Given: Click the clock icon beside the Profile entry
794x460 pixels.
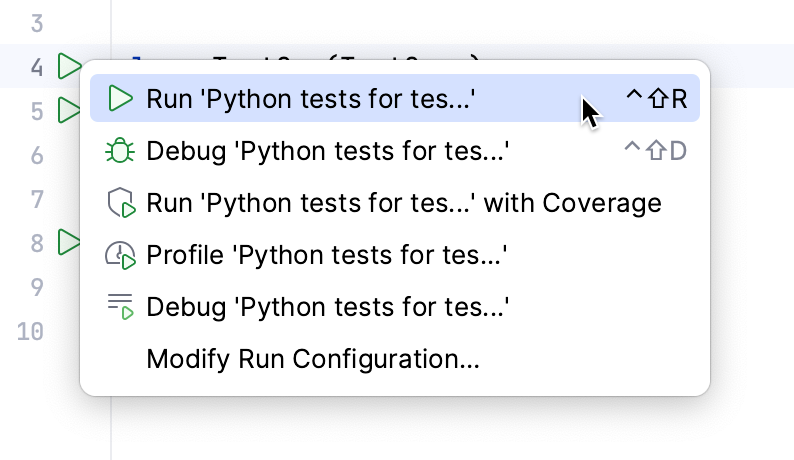Looking at the screenshot, I should pos(120,256).
